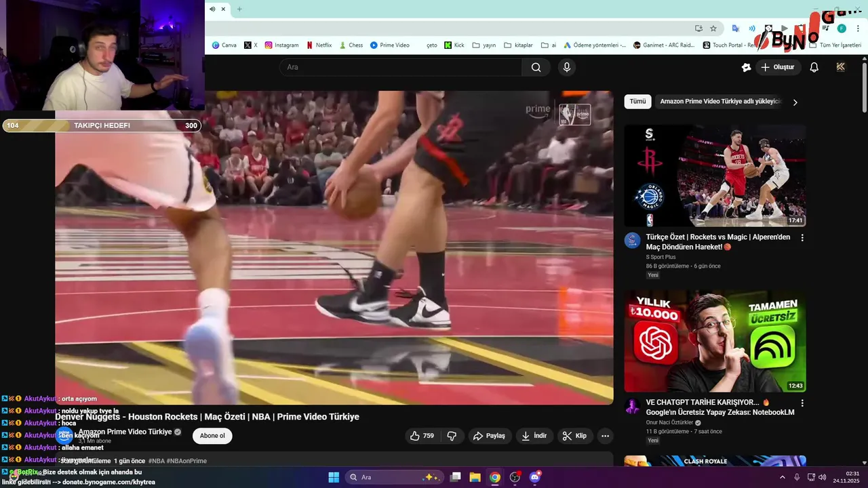The width and height of the screenshot is (868, 488).
Task: Open the Ganimet - ARC Raid bookmark
Action: (x=665, y=45)
